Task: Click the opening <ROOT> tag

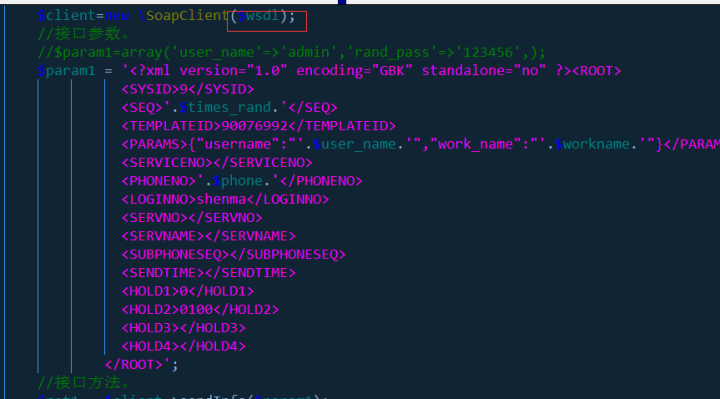Action: [596, 71]
